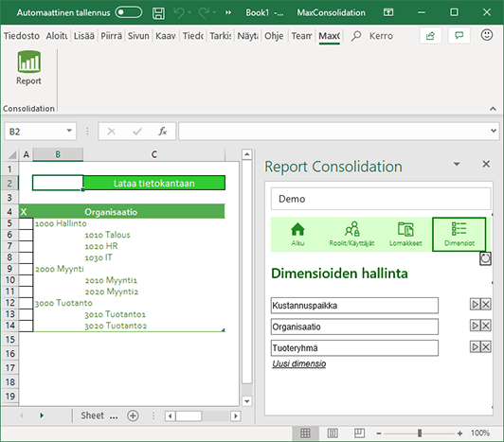The height and width of the screenshot is (442, 504).
Task: Check the box beside 1030 IT
Action: (x=26, y=257)
